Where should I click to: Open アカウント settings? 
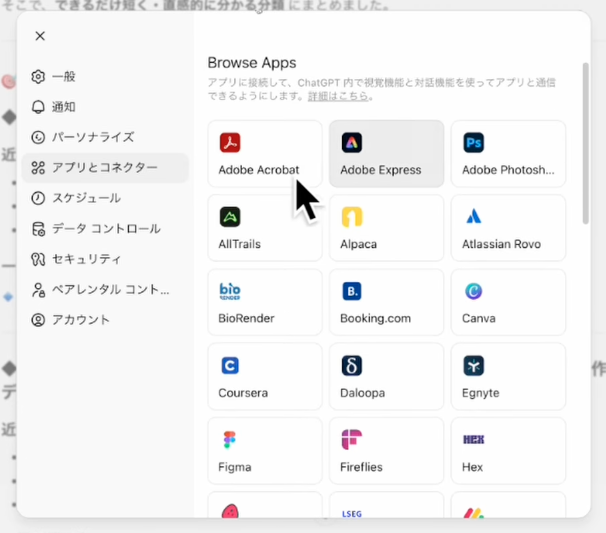(x=80, y=320)
